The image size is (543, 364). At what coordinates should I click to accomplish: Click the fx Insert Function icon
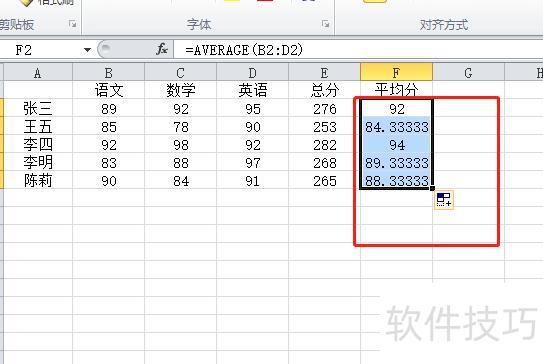coord(162,50)
